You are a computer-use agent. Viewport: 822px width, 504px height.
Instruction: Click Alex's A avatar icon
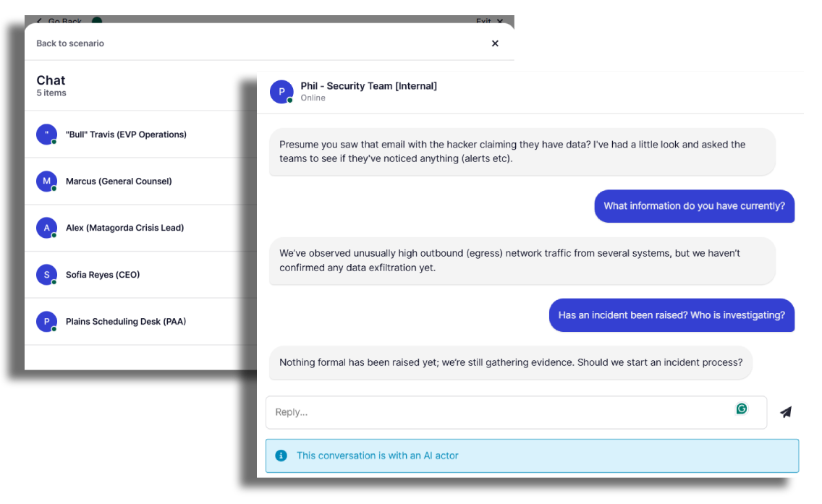[x=46, y=228]
